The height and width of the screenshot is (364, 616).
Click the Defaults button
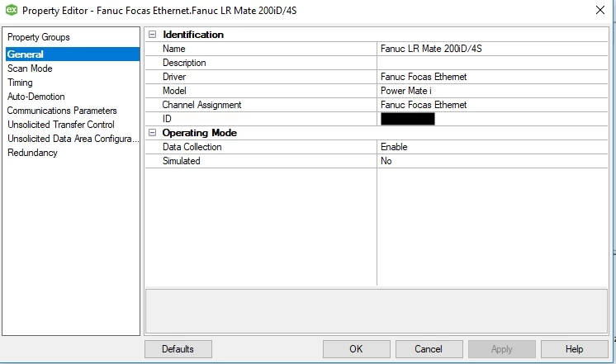[x=178, y=349]
